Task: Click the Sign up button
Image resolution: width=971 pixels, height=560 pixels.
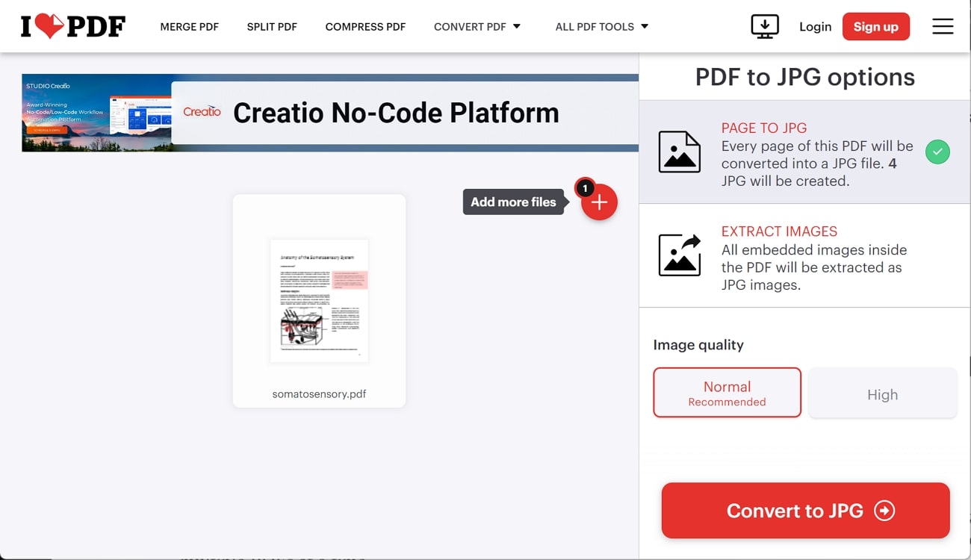Action: pos(875,27)
